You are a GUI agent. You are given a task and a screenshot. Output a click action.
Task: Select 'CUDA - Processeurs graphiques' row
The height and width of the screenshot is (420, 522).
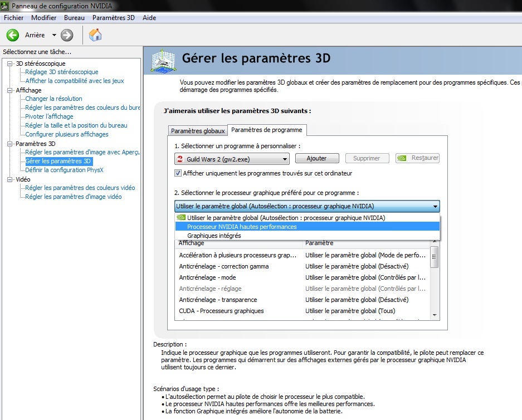[303, 311]
